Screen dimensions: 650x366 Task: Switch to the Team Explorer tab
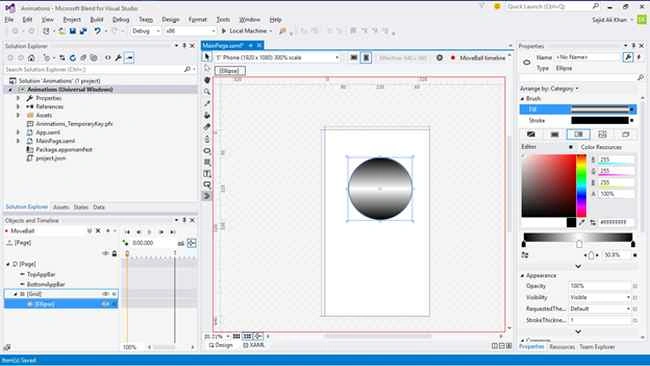coord(597,347)
